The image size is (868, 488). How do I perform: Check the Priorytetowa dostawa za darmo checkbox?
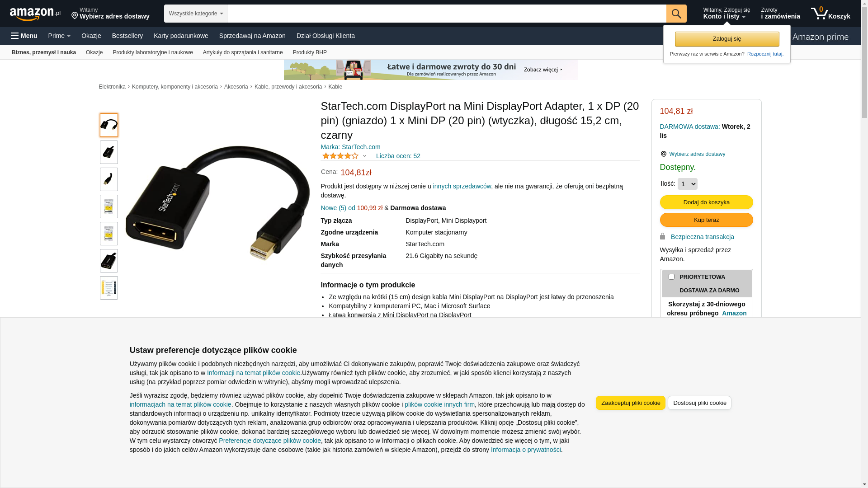pos(671,277)
